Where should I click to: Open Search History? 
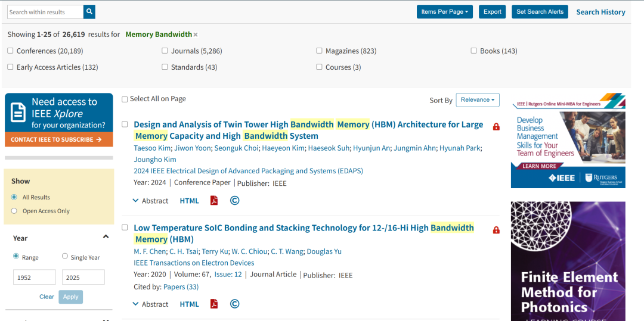tap(600, 12)
